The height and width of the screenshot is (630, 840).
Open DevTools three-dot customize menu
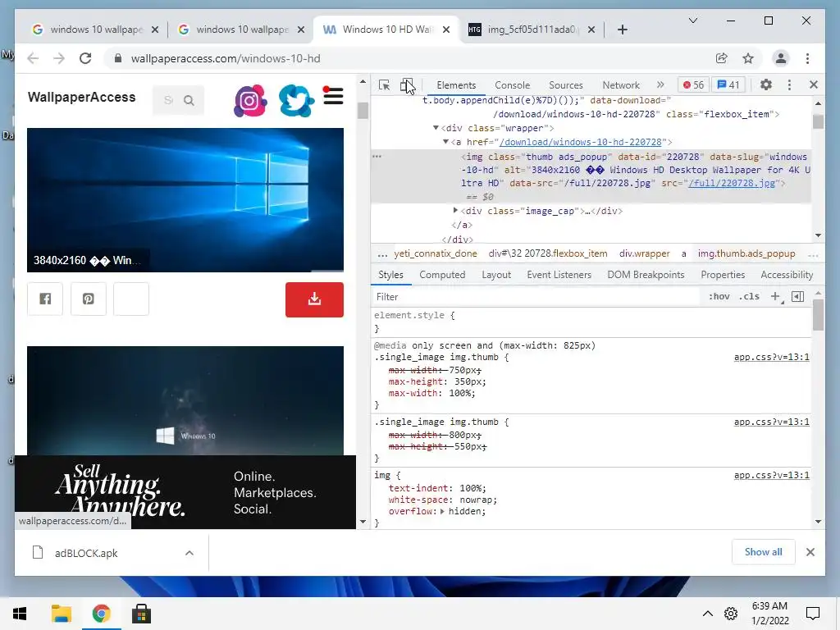click(x=789, y=84)
